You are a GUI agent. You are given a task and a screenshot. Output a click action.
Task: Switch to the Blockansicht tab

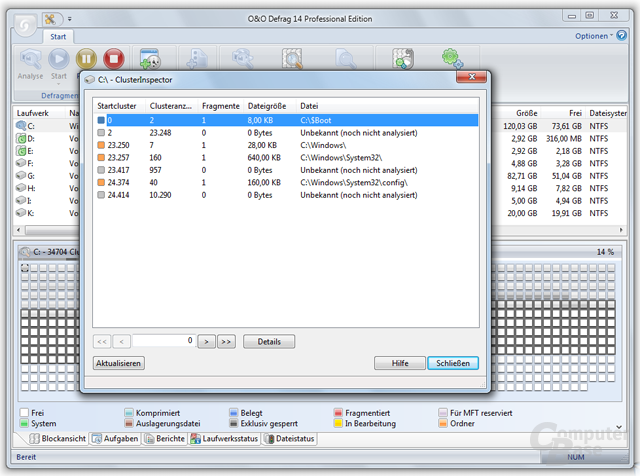[x=58, y=438]
